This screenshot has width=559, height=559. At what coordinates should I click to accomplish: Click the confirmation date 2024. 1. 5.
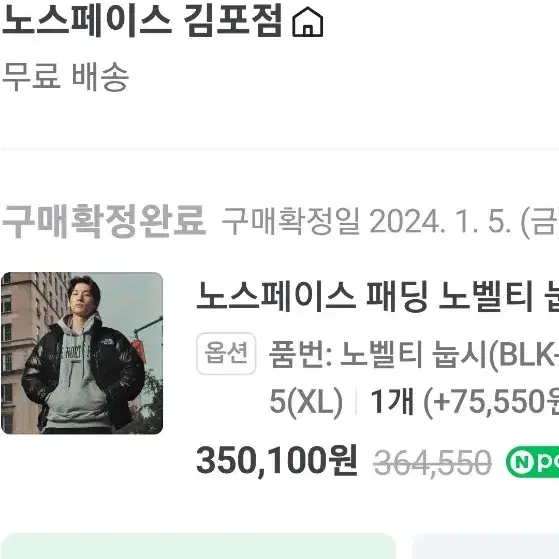click(441, 222)
